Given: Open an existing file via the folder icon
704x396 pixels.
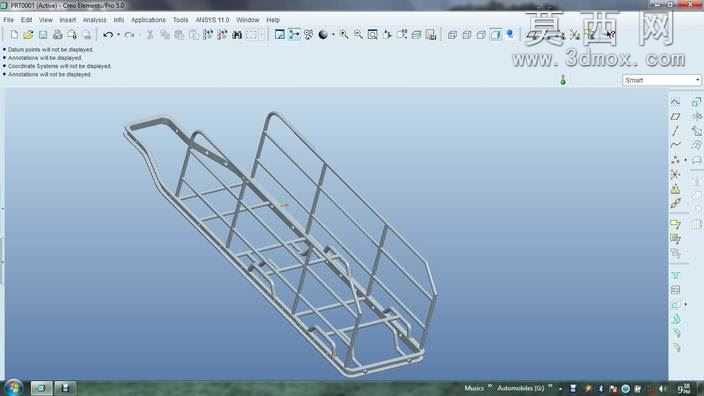Looking at the screenshot, I should 28,35.
